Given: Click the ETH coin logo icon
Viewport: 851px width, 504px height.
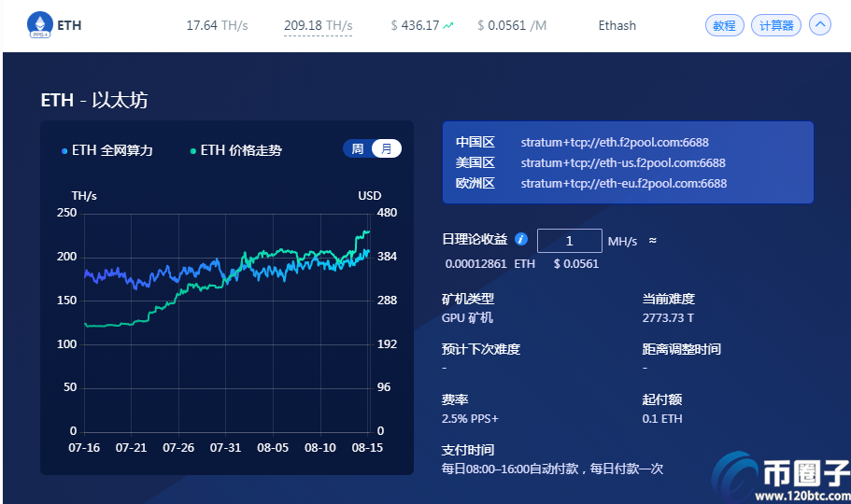Looking at the screenshot, I should point(39,25).
